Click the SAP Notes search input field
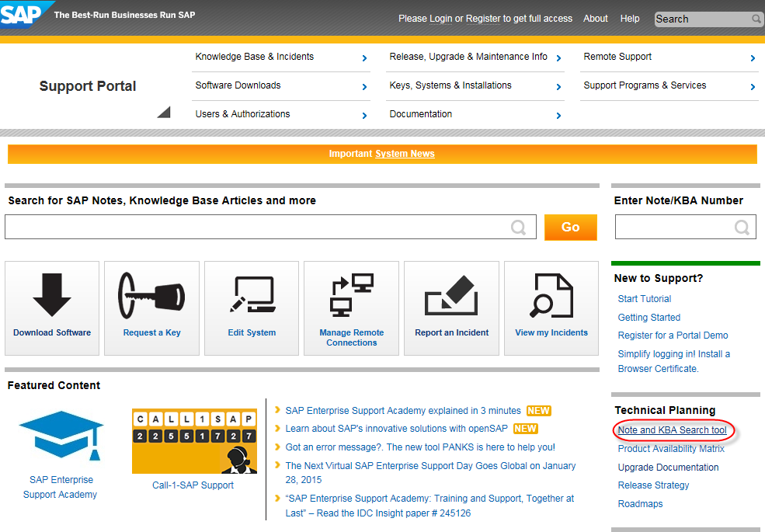Image resolution: width=765 pixels, height=532 pixels. 258,227
